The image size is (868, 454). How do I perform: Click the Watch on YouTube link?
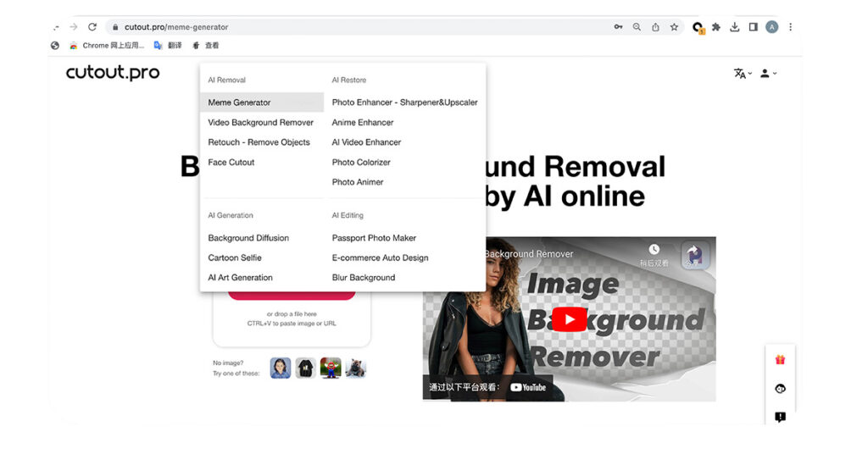click(487, 387)
